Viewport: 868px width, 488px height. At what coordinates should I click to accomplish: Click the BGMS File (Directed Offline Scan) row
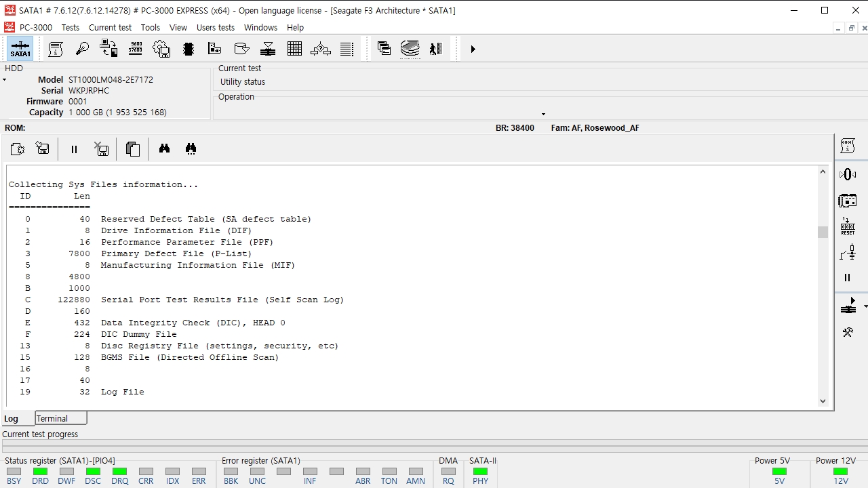tap(144, 357)
